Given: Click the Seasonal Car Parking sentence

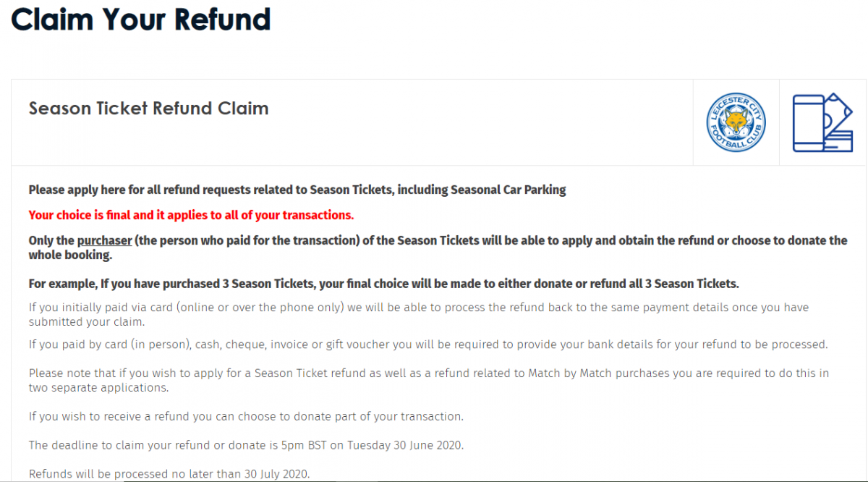Looking at the screenshot, I should tap(297, 190).
